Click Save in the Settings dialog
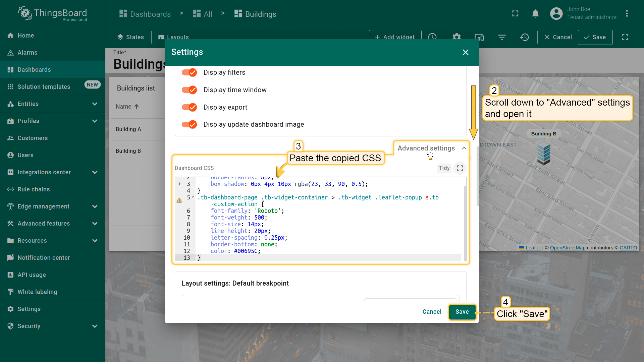Screen dimensions: 644x362 click(462, 312)
